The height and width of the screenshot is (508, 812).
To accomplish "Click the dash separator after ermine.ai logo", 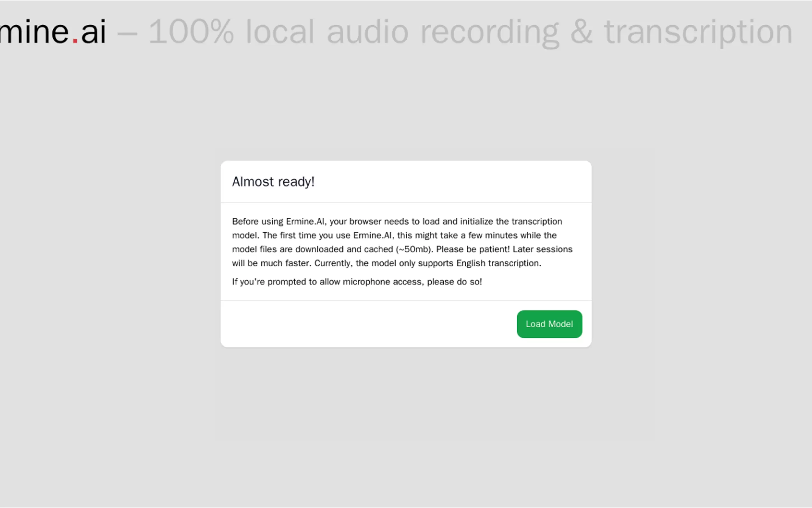I will tap(127, 34).
